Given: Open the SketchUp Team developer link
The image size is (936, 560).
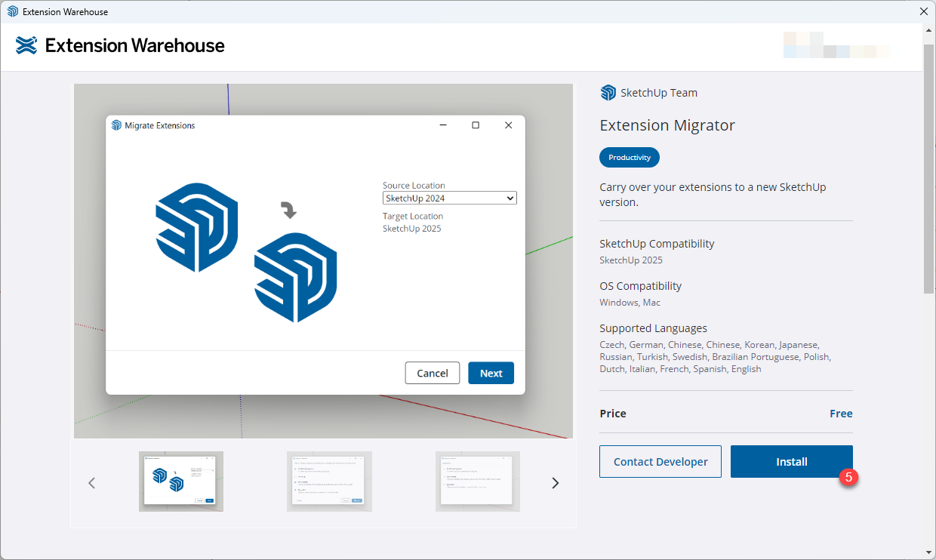Looking at the screenshot, I should 658,93.
